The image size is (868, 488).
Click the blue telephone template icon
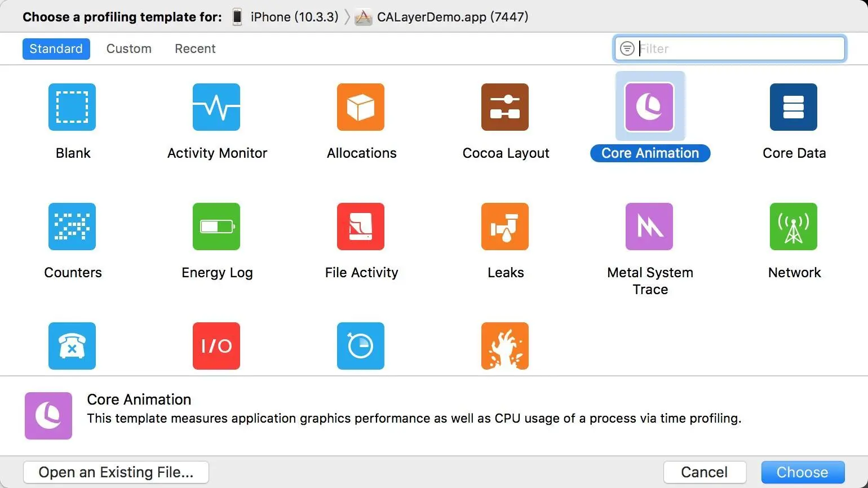click(72, 346)
